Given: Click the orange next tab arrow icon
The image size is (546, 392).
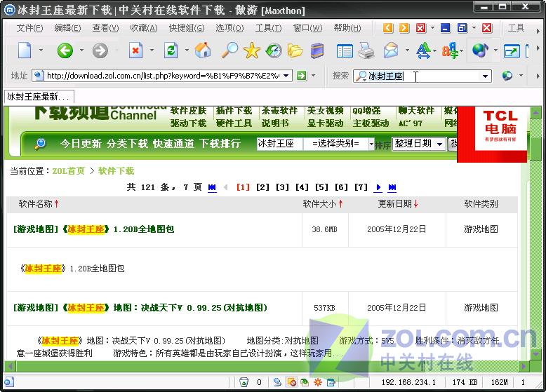Looking at the screenshot, I should point(404,28).
